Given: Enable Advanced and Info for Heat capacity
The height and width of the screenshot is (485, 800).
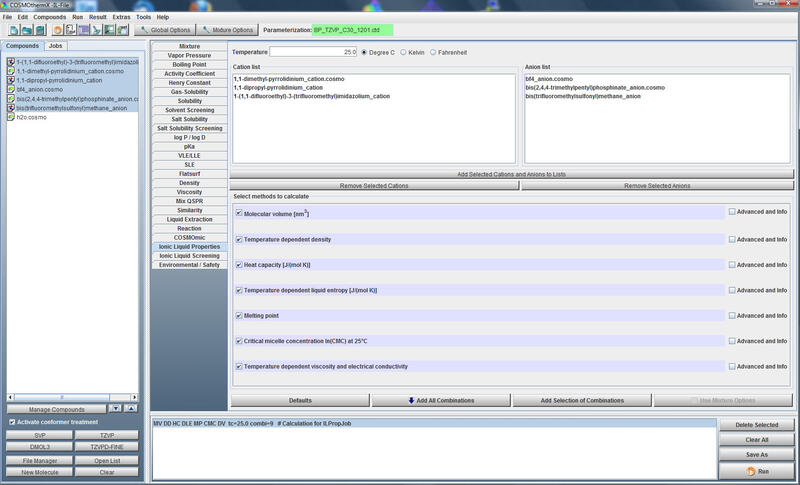Looking at the screenshot, I should point(732,264).
